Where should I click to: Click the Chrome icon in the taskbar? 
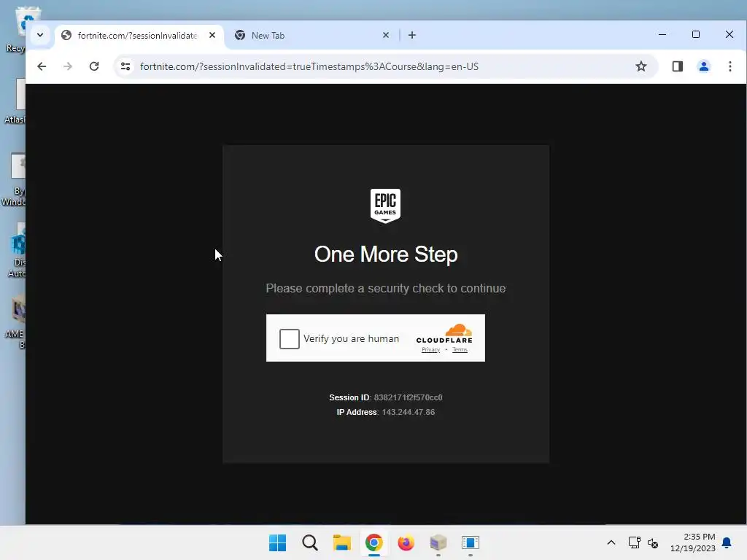click(374, 542)
